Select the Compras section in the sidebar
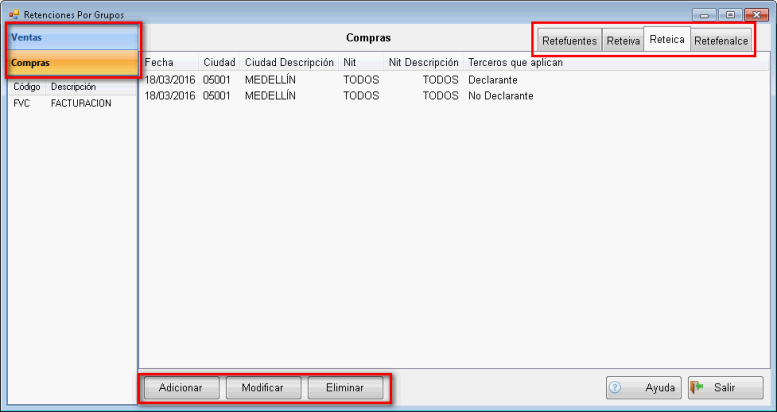The image size is (777, 412). pyautogui.click(x=72, y=63)
